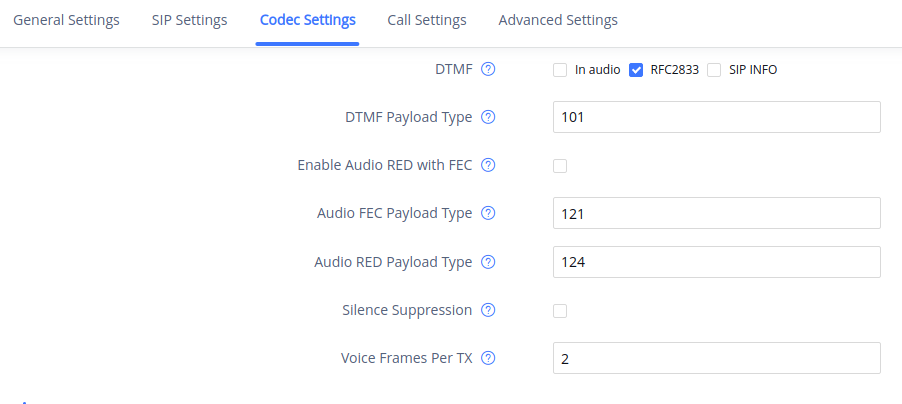902x404 pixels.
Task: Uncheck the RFC2833 DTMF checkbox
Action: pos(636,70)
